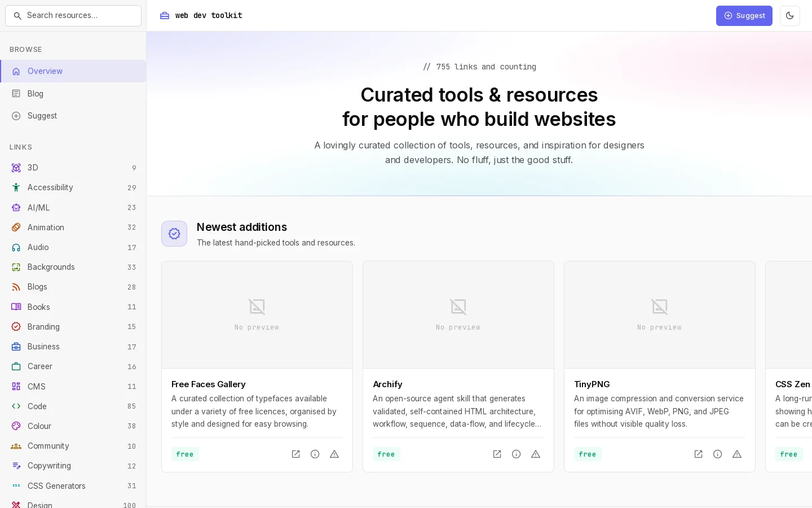812x508 pixels.
Task: Select the AI/ML category
Action: pyautogui.click(x=73, y=208)
